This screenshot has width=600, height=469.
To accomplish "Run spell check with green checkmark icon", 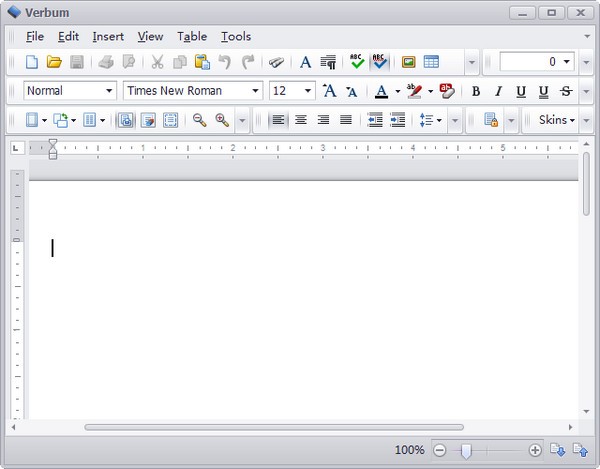I will [357, 62].
